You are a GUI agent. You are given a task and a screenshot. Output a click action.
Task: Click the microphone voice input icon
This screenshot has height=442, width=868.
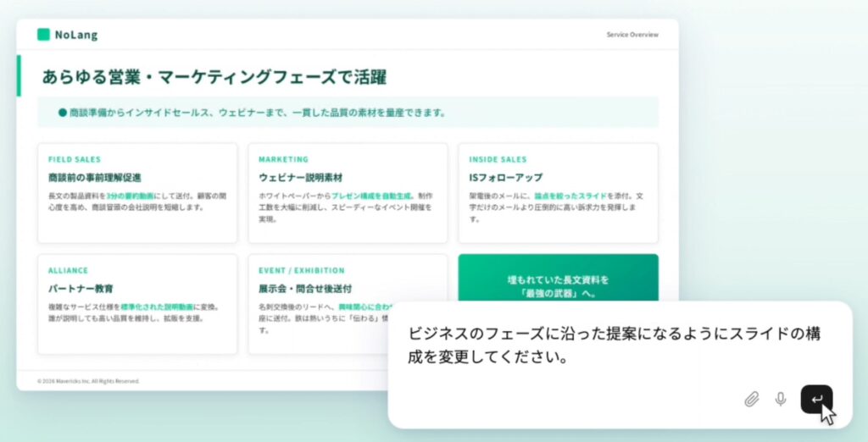point(781,399)
